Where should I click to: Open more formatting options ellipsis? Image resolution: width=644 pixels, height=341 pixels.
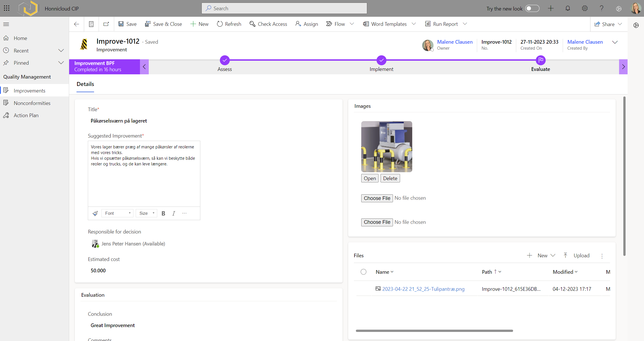(x=184, y=213)
